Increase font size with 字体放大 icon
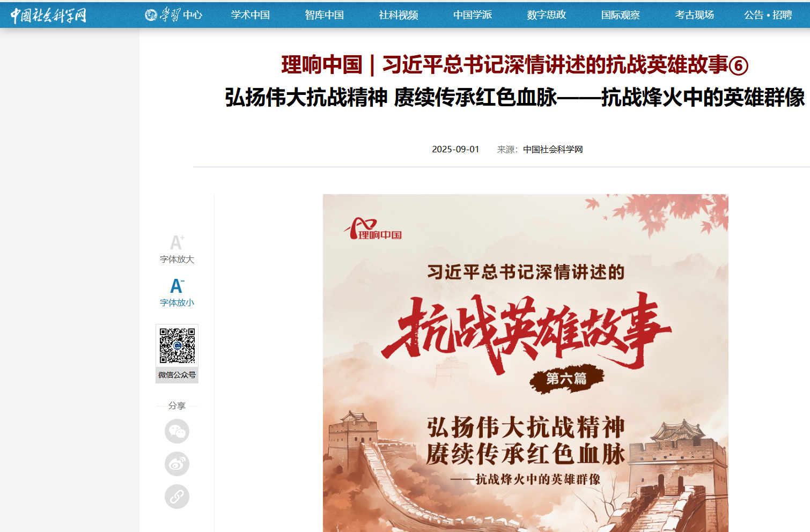810x532 pixels. point(177,249)
